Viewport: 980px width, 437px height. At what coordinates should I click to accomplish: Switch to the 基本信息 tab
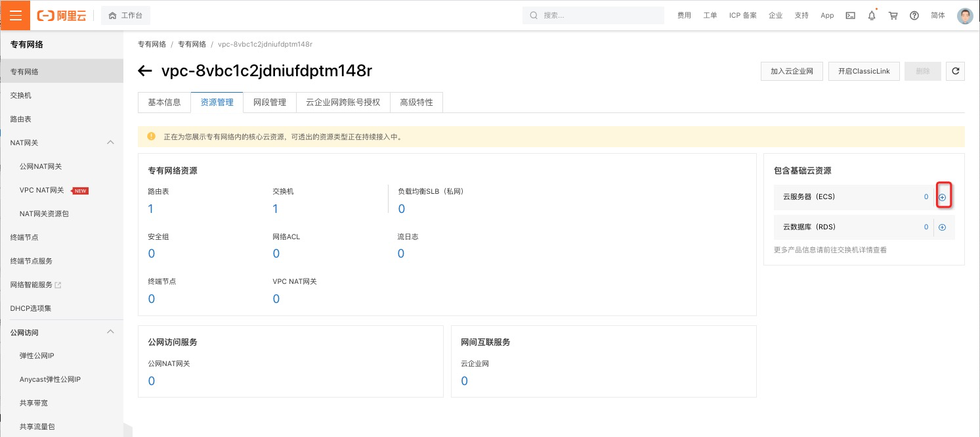[x=164, y=102]
